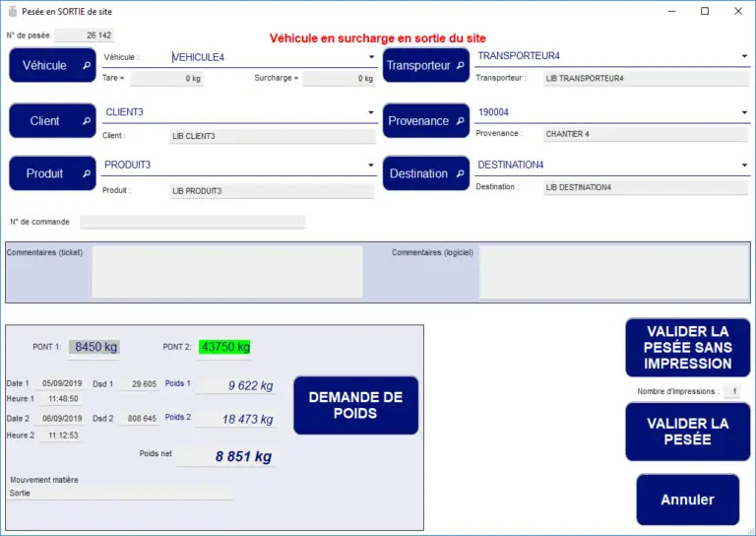Open the CLIENT3 dropdown arrow

[371, 112]
